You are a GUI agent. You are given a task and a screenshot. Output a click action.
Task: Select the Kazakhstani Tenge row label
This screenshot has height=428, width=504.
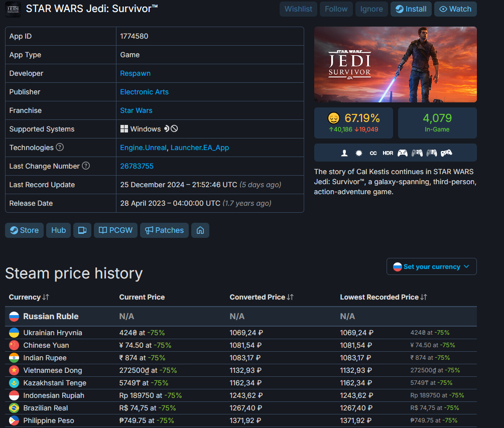pyautogui.click(x=55, y=383)
